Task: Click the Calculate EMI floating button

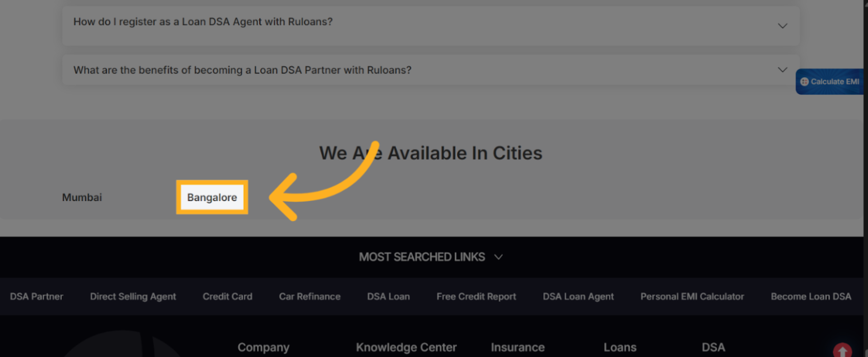Action: click(x=831, y=82)
